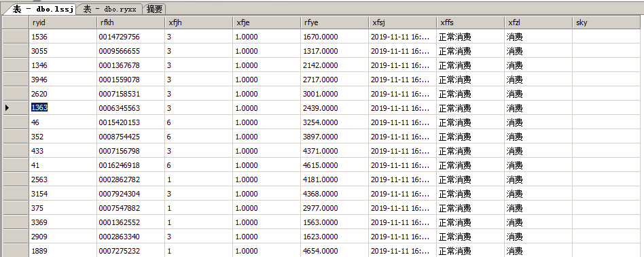Click the xfsj column header
The image size is (644, 257).
tap(402, 22)
